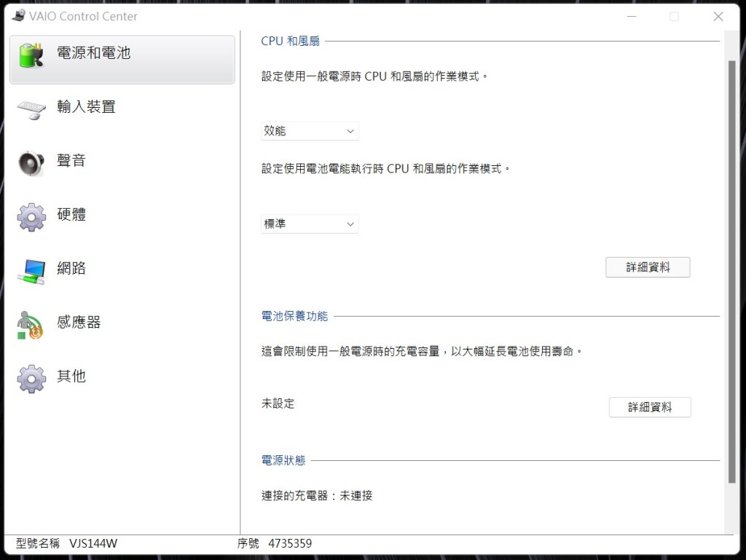Click the vertical scrollbar on right side
The width and height of the screenshot is (746, 560).
point(731,269)
